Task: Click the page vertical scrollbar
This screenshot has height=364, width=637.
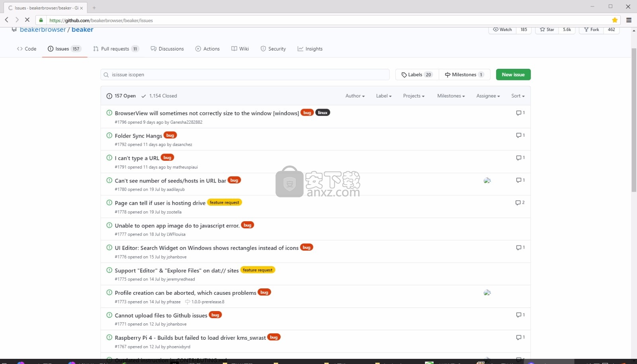Action: 634,119
